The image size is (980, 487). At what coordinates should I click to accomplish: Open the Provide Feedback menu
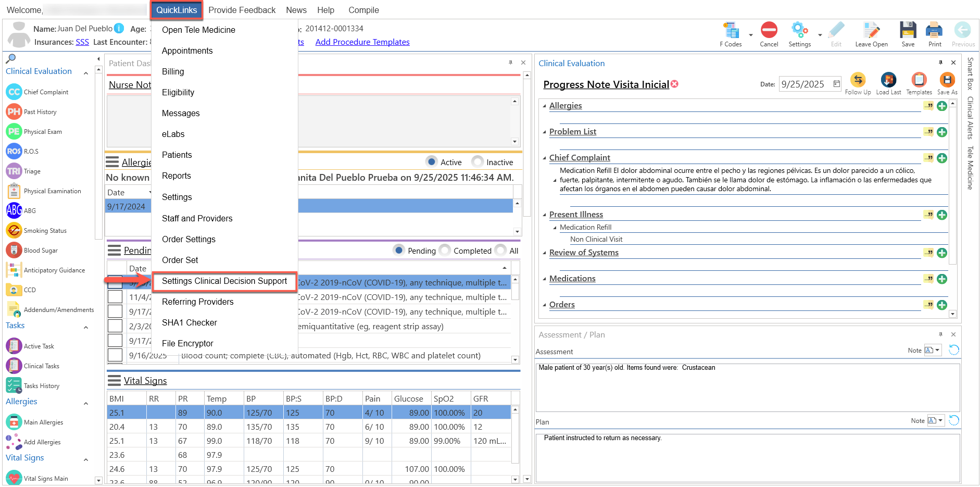tap(242, 10)
